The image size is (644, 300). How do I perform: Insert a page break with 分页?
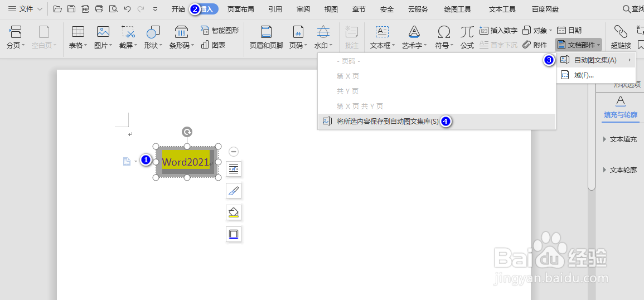[x=16, y=37]
